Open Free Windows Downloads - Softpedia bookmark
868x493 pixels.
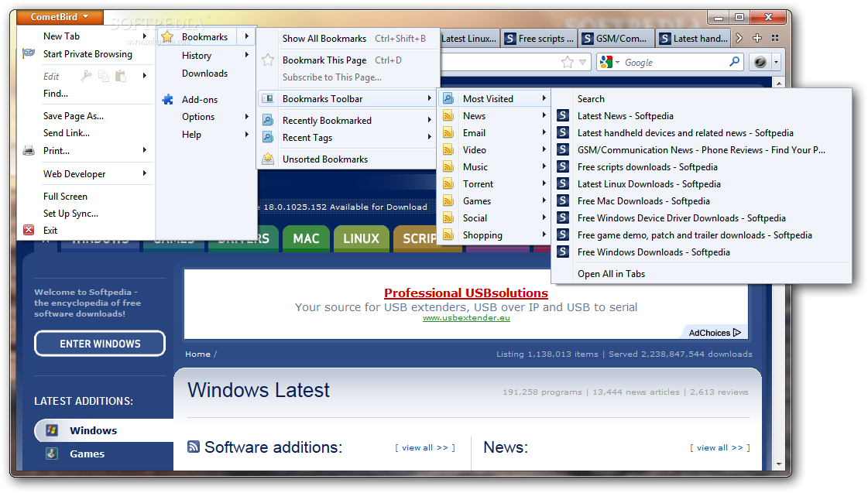coord(654,252)
